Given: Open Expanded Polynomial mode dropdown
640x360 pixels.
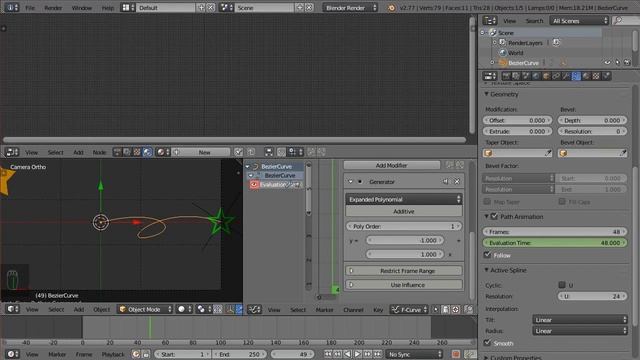Looking at the screenshot, I should coord(404,199).
